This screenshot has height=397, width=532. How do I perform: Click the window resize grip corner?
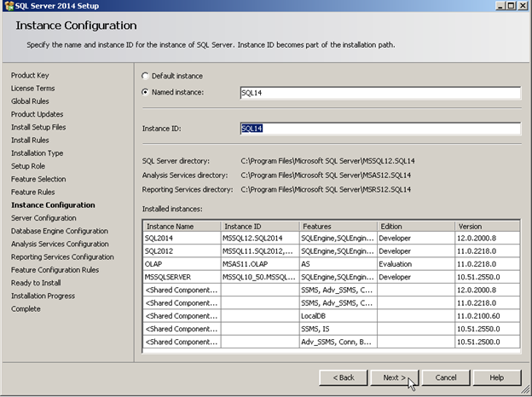point(525,389)
